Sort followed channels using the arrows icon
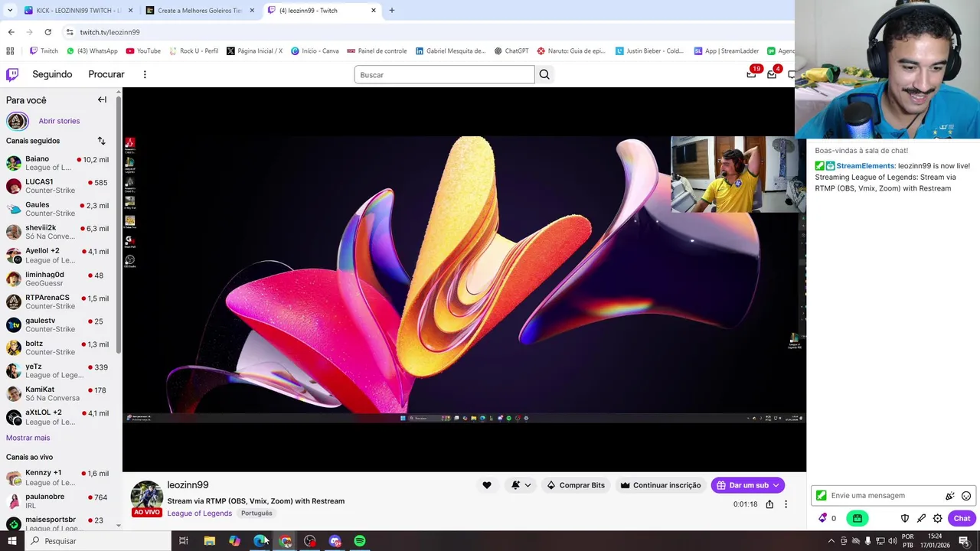980x551 pixels. [101, 141]
